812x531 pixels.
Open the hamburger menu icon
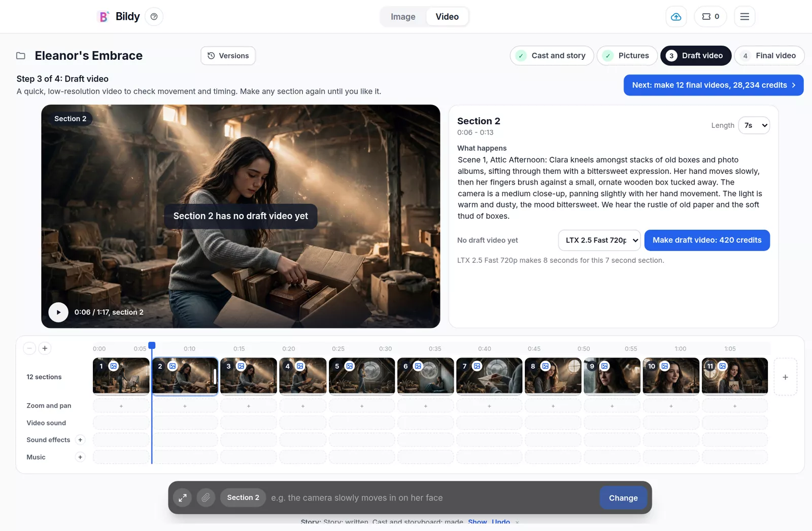(745, 17)
